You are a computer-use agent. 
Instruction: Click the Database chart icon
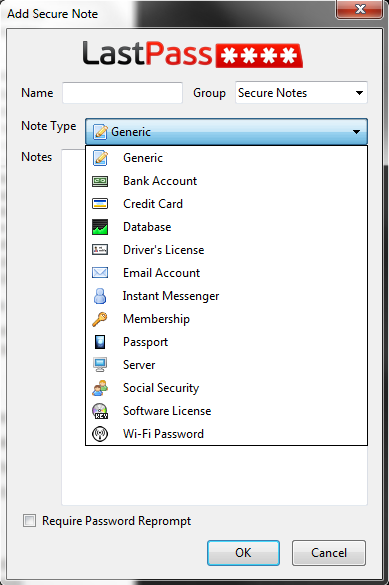click(100, 227)
